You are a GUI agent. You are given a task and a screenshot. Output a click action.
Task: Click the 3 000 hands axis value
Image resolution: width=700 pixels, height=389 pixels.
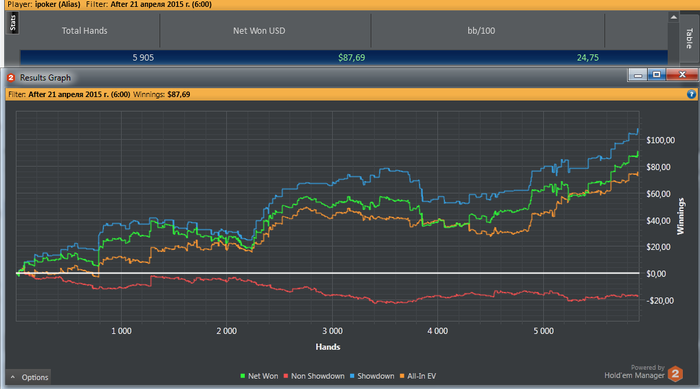tap(332, 331)
